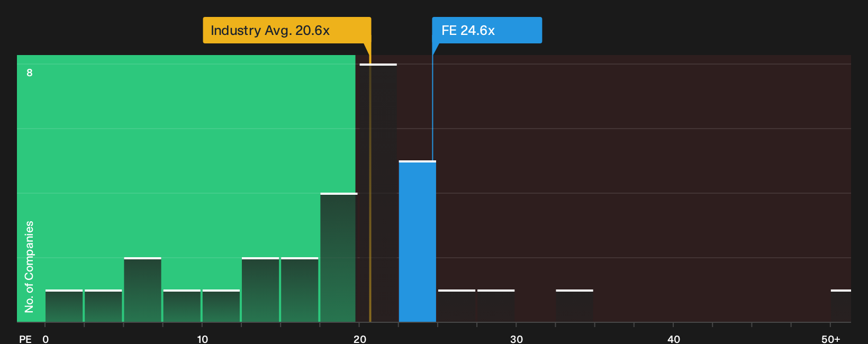The height and width of the screenshot is (344, 868).
Task: Click the '30' x-axis label
Action: [517, 339]
